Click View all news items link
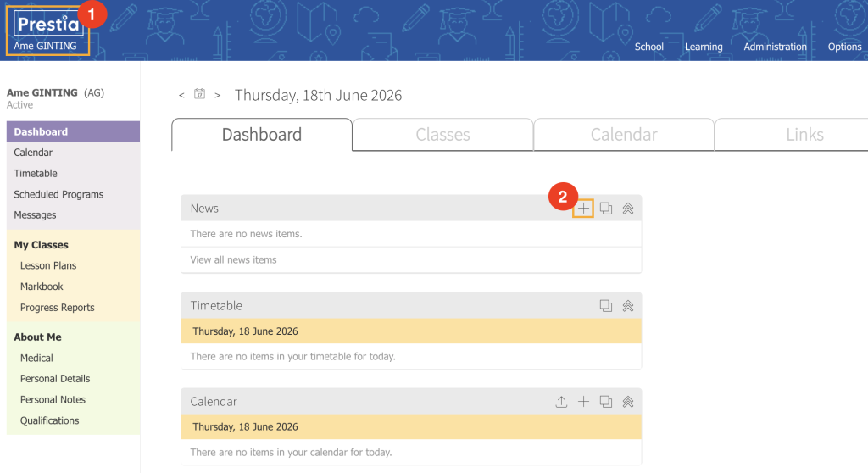This screenshot has height=473, width=868. point(234,259)
